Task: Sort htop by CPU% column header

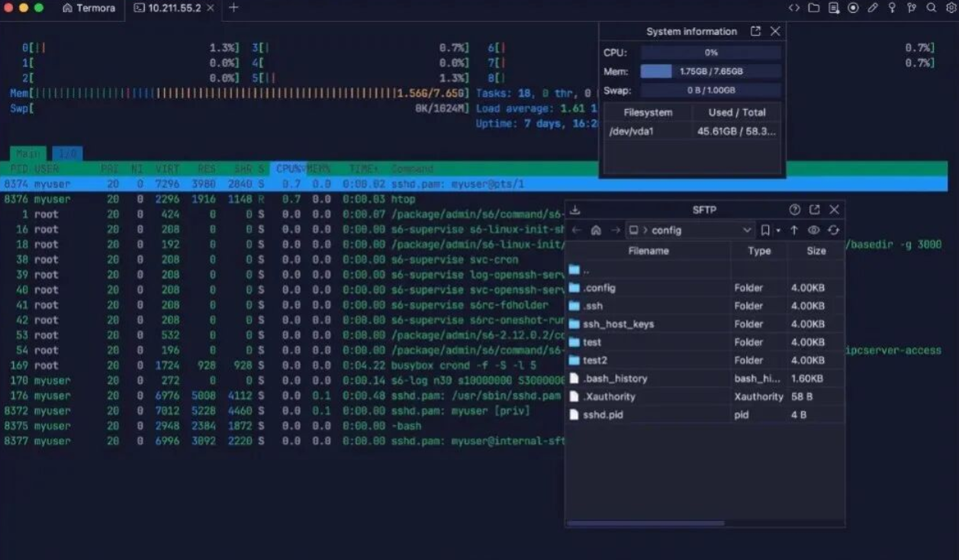Action: tap(290, 169)
